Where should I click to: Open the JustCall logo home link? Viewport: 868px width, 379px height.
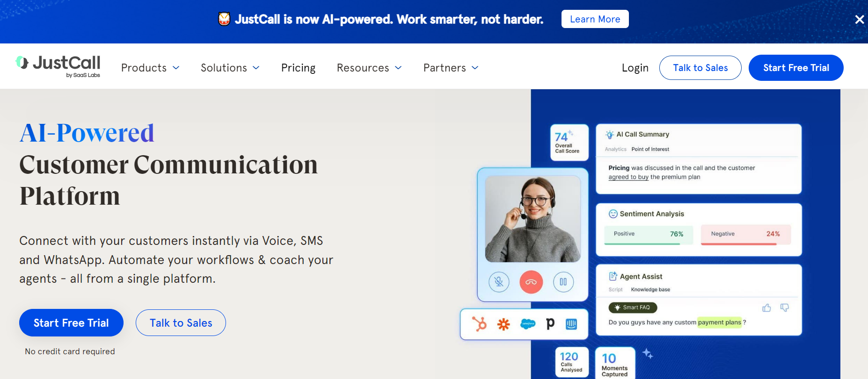pos(58,66)
